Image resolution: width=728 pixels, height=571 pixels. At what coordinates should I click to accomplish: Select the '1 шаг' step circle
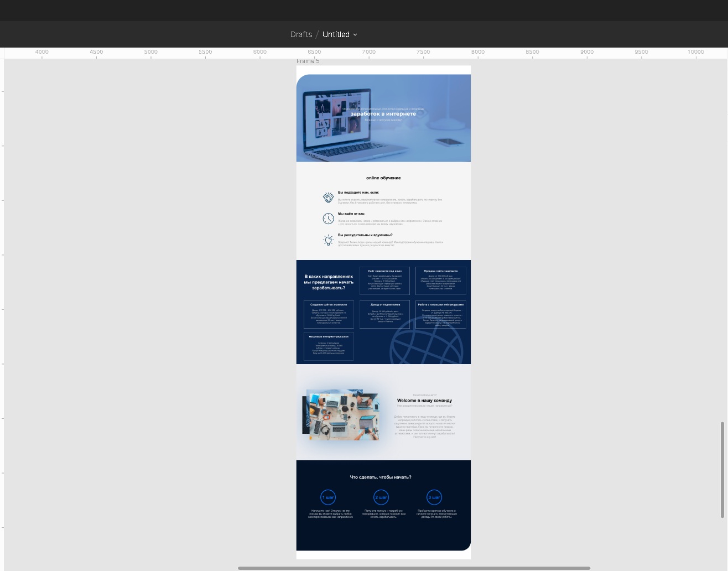(x=328, y=497)
